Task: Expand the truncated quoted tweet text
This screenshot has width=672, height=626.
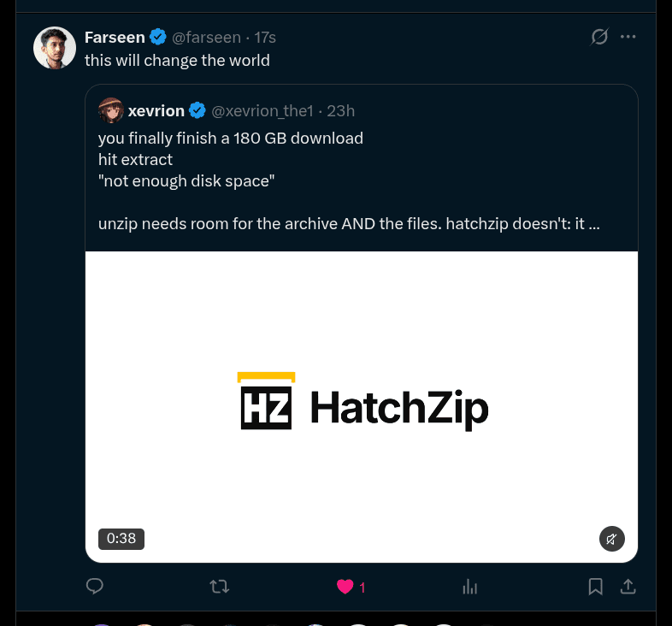Action: [593, 223]
